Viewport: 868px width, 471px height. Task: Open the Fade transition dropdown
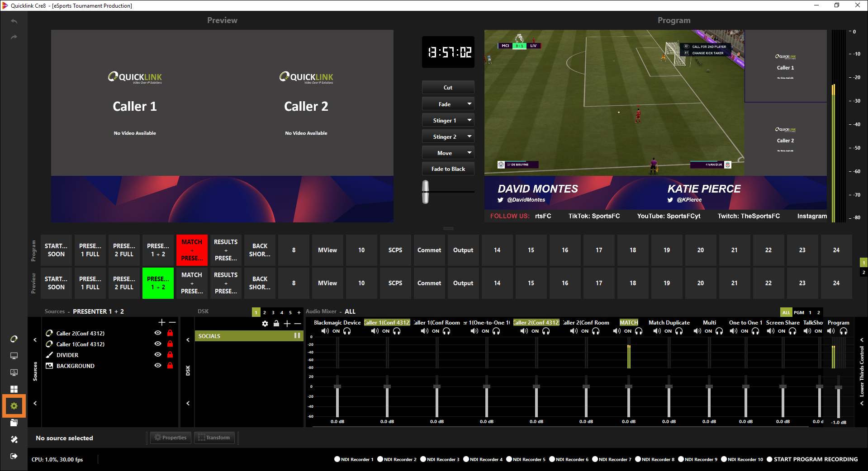coord(469,104)
